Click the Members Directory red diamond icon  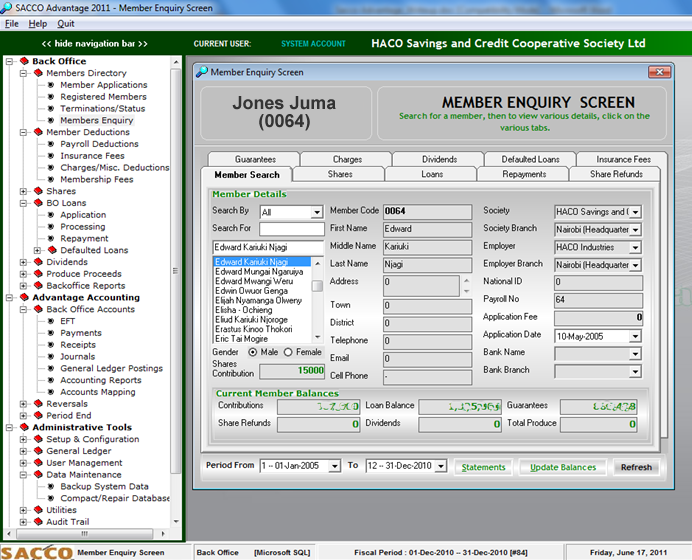(38, 73)
